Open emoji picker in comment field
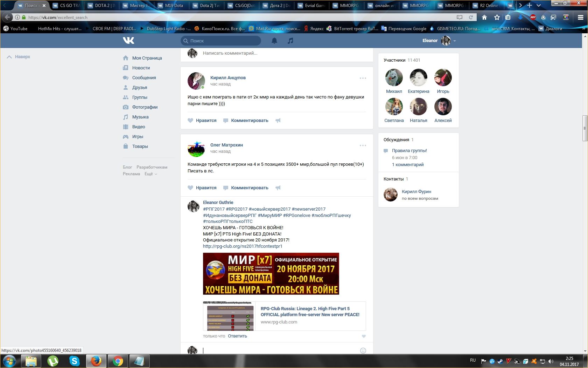588x368 pixels. [363, 350]
